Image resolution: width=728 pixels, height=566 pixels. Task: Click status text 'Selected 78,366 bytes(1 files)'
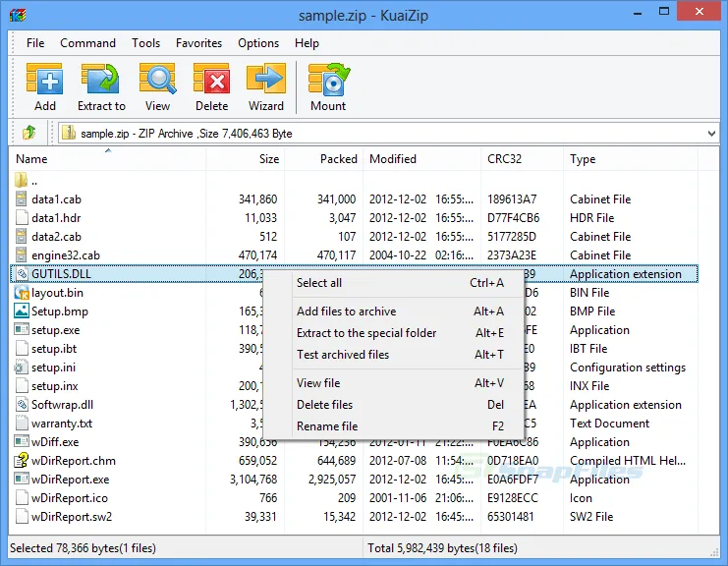point(83,548)
